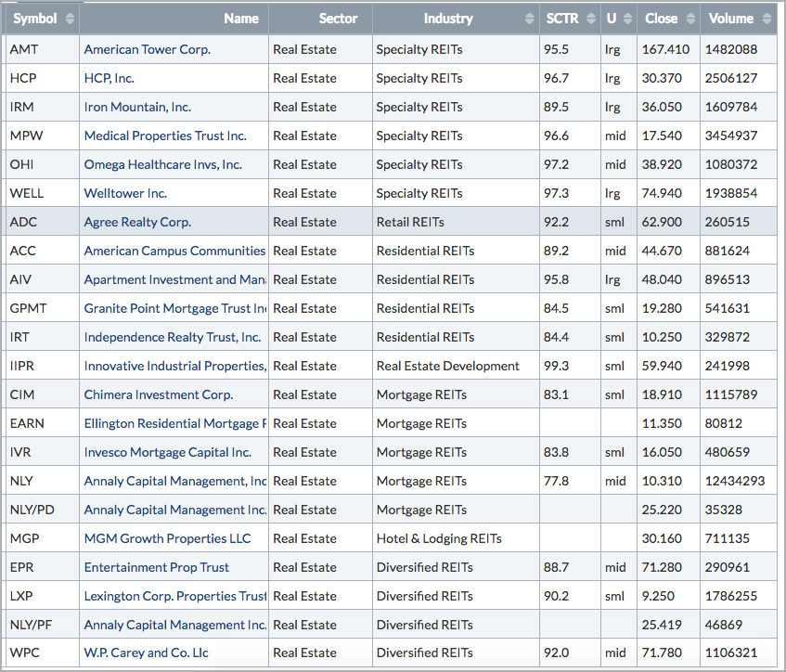Click the Entertainment Prop Trust link

[x=156, y=567]
